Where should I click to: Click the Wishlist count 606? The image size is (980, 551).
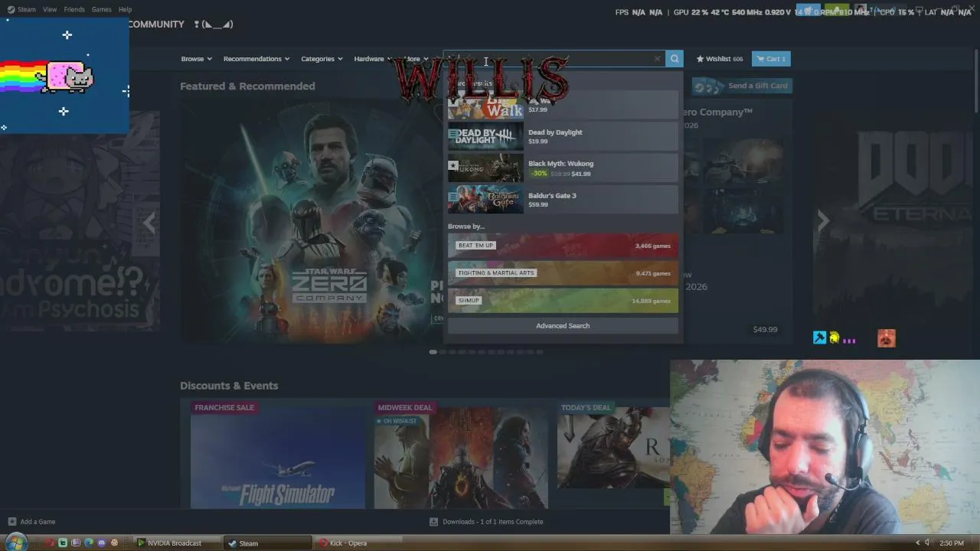point(738,59)
